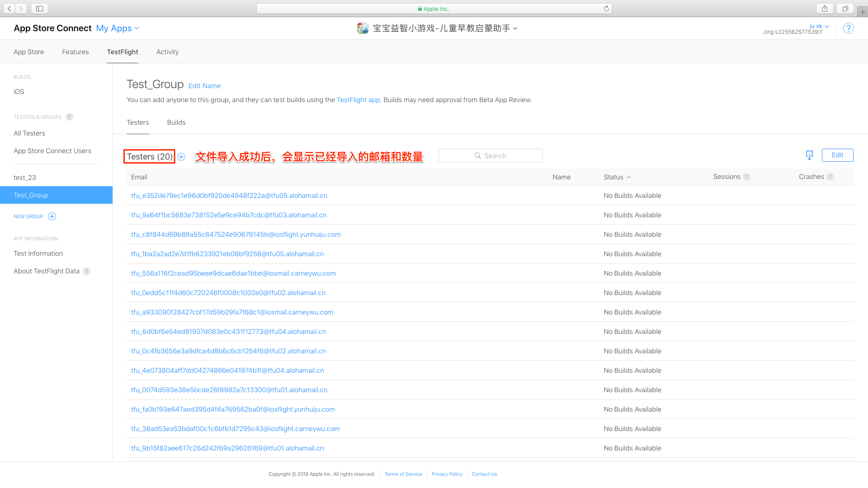
Task: Click the Email column header
Action: (139, 177)
